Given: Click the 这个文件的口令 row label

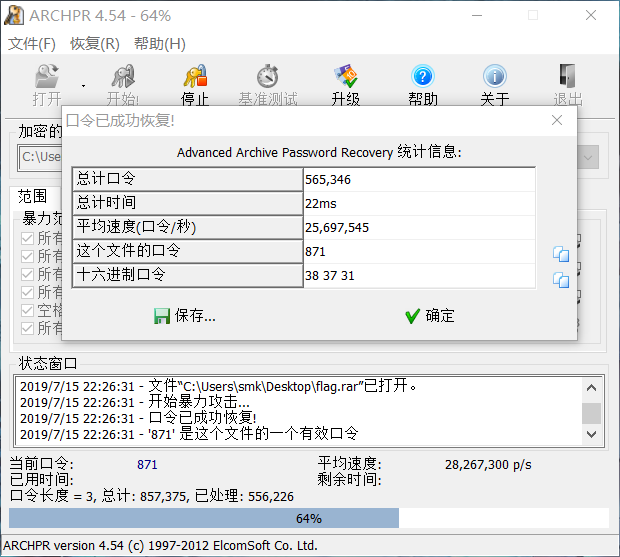Looking at the screenshot, I should click(188, 251).
